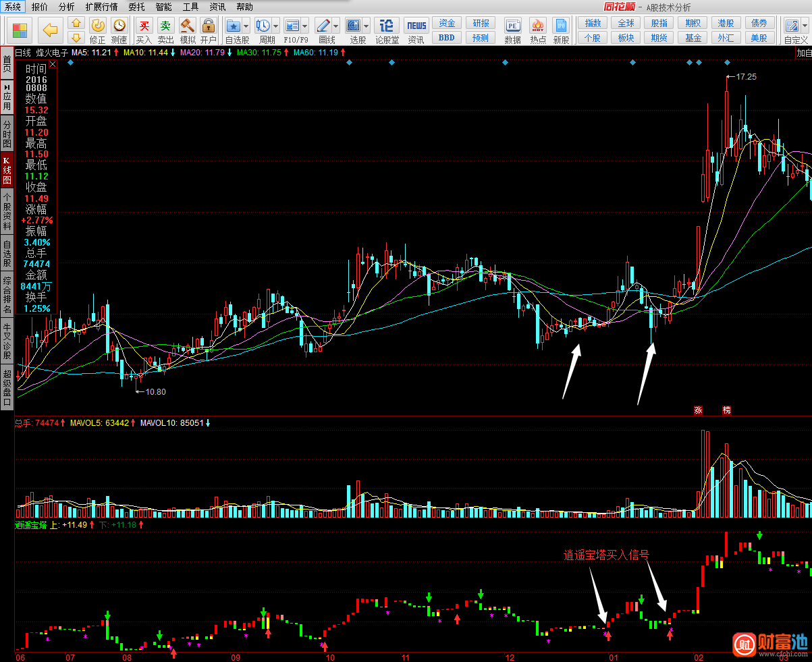Select the 画线 drawing pencil tool
This screenshot has width=812, height=662.
tap(323, 26)
